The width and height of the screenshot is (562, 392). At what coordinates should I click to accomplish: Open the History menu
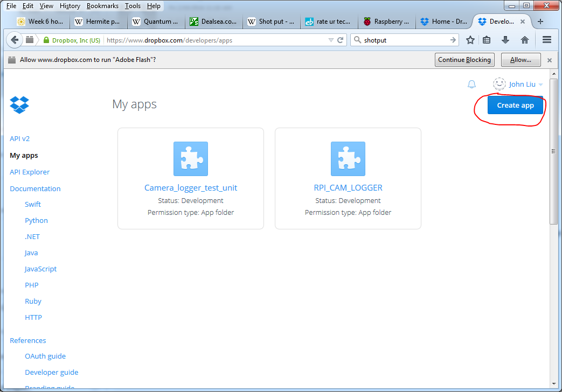[x=70, y=6]
